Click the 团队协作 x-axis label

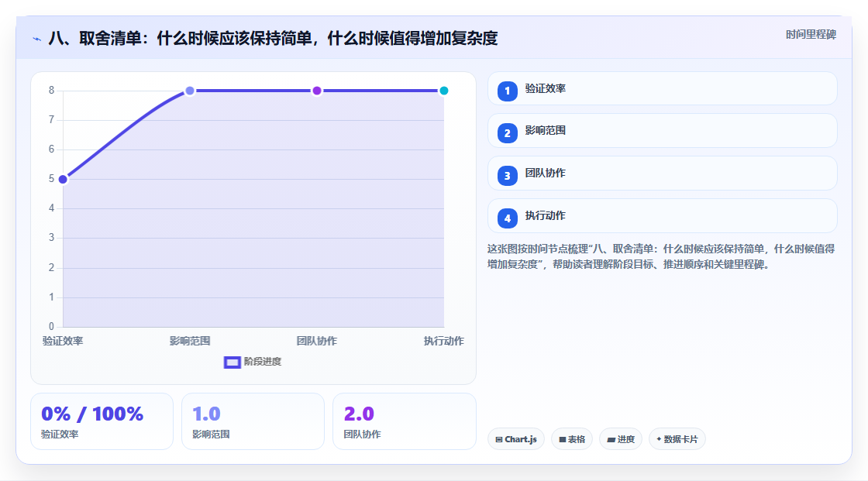point(317,342)
